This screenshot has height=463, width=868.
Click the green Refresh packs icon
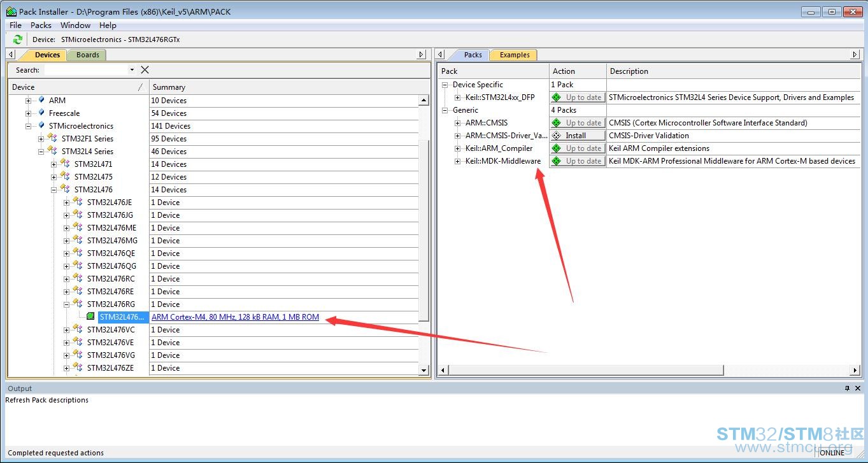click(x=18, y=39)
